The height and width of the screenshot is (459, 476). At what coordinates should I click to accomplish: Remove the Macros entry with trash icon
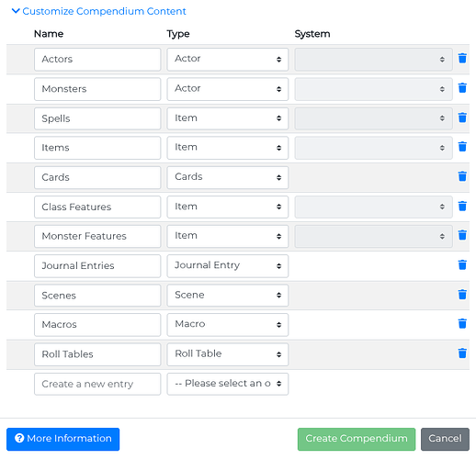click(462, 323)
